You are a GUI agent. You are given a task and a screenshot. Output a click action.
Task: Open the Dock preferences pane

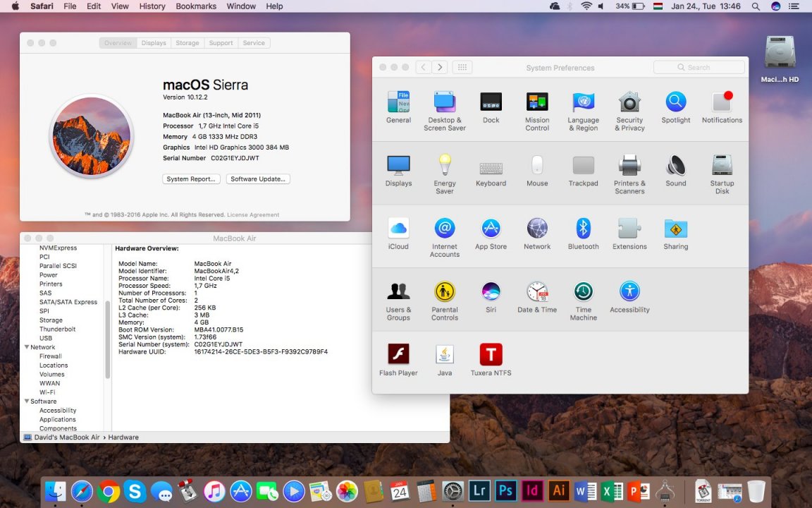(x=491, y=108)
